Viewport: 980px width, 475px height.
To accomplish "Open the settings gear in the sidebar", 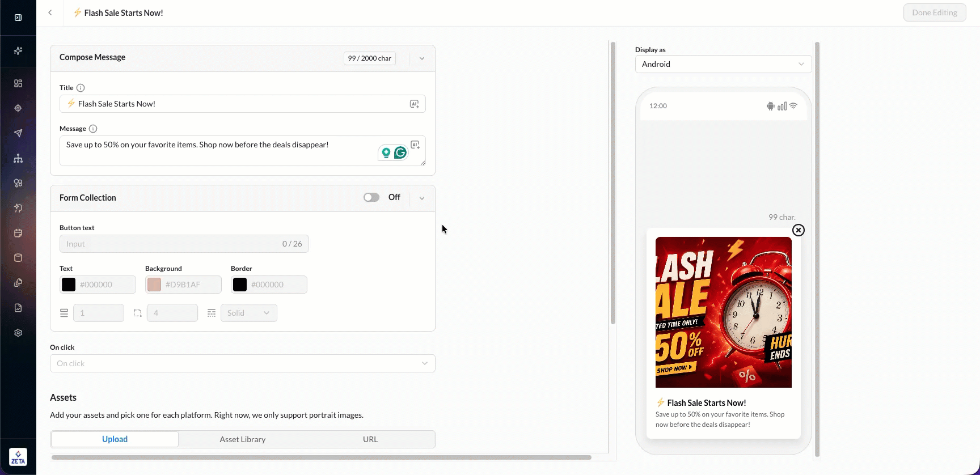I will (18, 333).
